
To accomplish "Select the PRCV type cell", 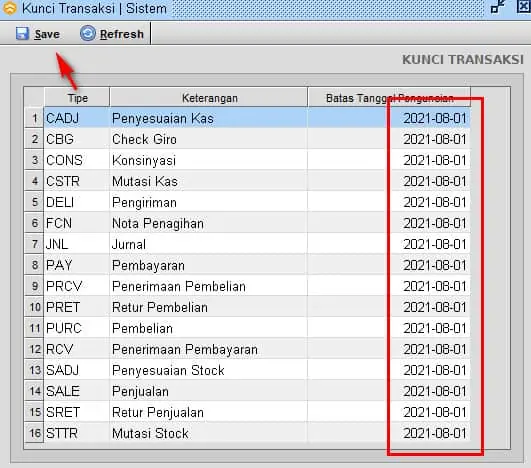I will 77,286.
